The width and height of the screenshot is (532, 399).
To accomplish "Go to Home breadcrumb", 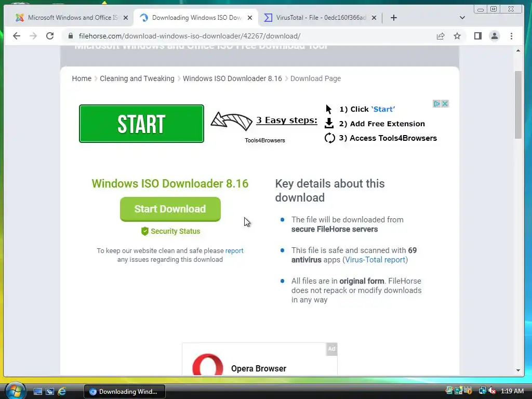I will pos(82,78).
